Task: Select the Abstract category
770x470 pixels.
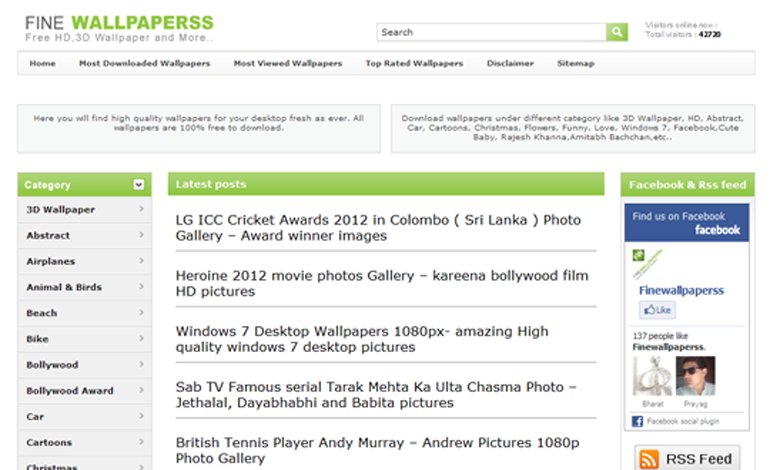Action: (48, 235)
